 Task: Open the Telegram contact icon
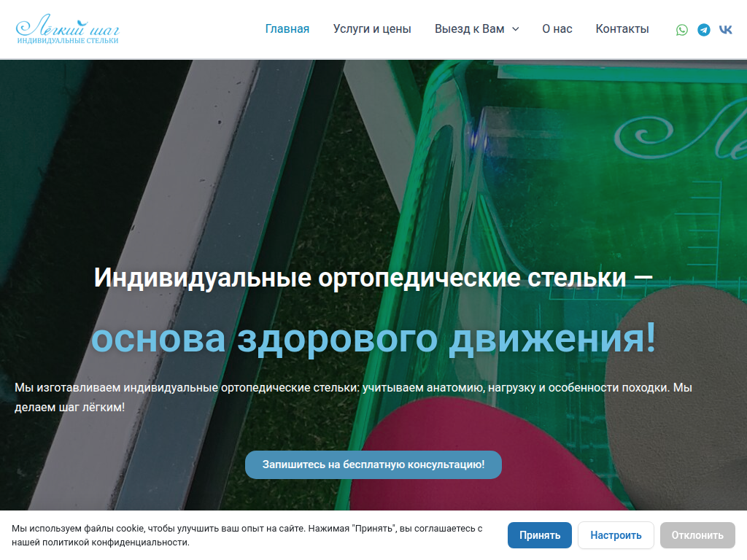coord(704,29)
